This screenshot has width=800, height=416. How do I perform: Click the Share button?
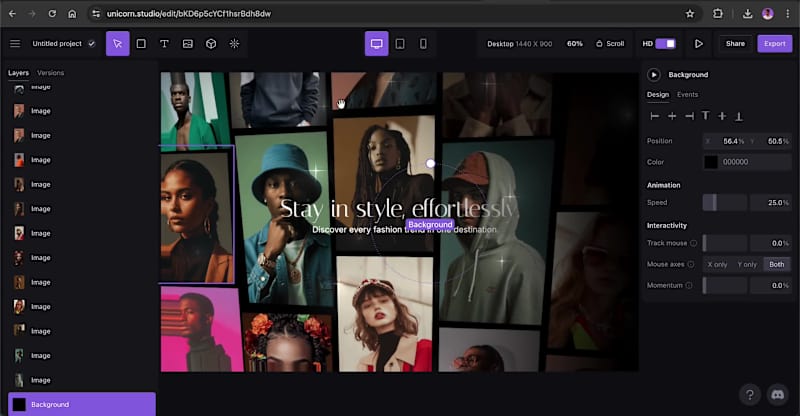(x=735, y=44)
